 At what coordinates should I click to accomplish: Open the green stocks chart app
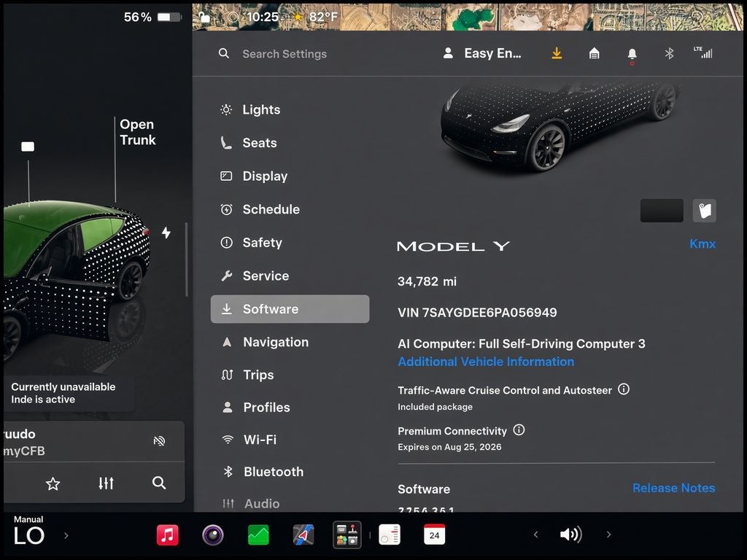[x=258, y=534]
